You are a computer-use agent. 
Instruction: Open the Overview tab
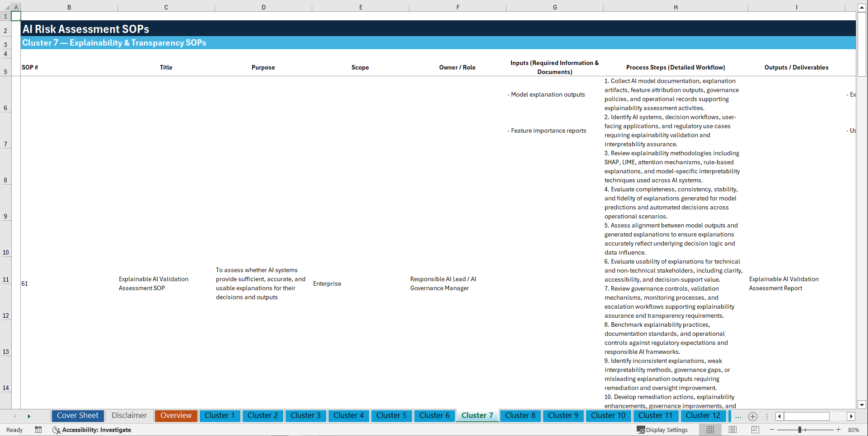pos(176,416)
